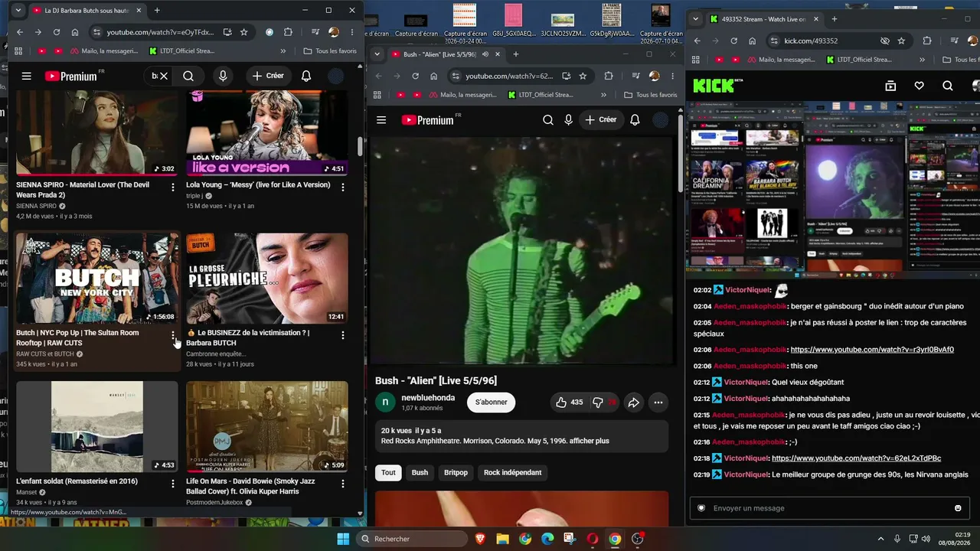Click the Créer button in Bush video window

[601, 119]
